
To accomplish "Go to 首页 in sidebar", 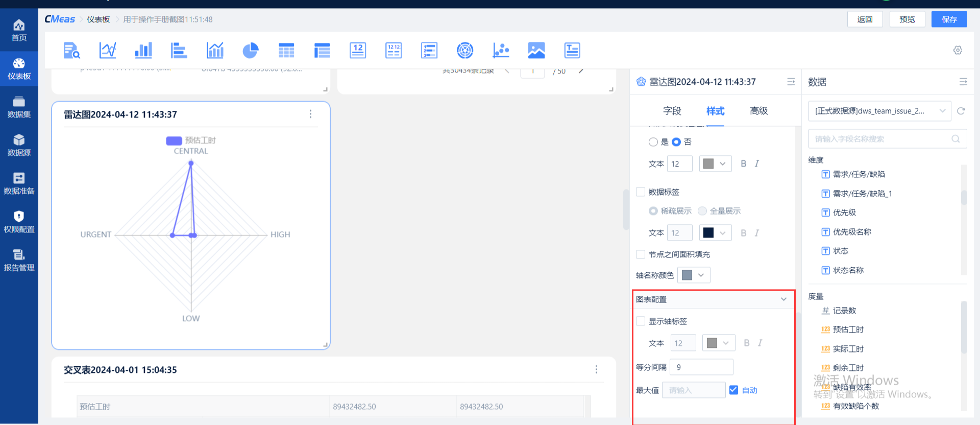I will click(19, 31).
